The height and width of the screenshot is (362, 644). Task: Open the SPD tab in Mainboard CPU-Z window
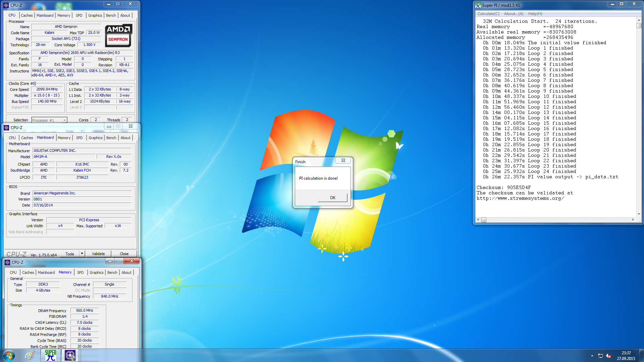point(79,138)
